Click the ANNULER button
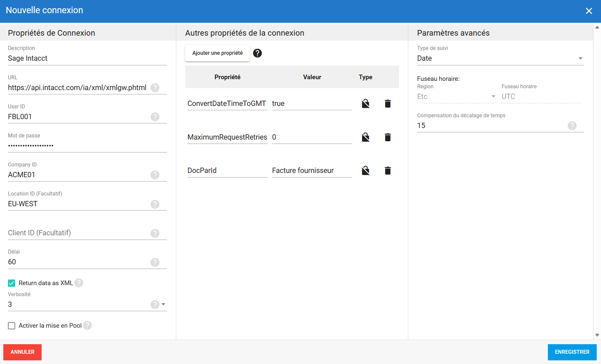 (x=22, y=352)
